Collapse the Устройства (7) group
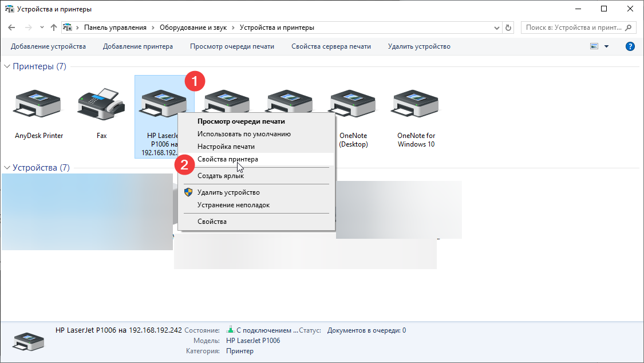This screenshot has height=363, width=644. coord(7,168)
